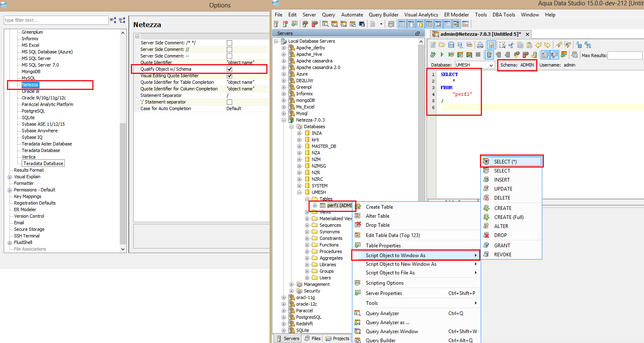
Task: Click the Execute All gear-arrows icon
Action: click(433, 55)
